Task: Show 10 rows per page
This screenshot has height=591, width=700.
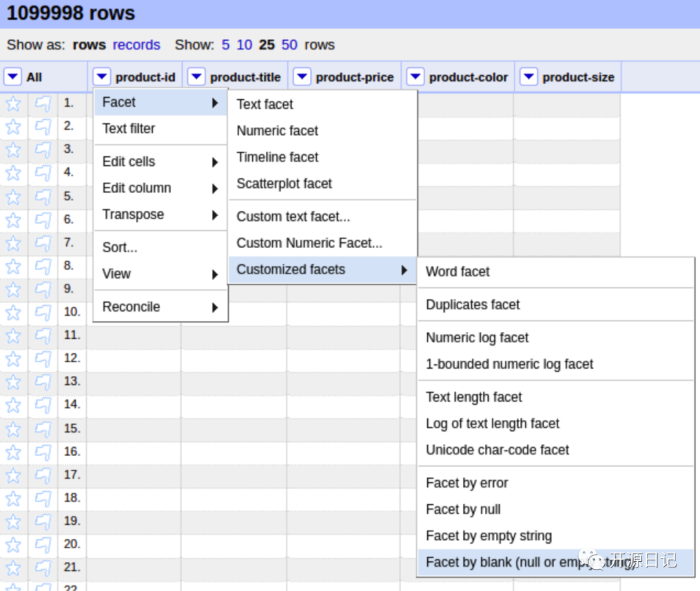Action: [244, 45]
